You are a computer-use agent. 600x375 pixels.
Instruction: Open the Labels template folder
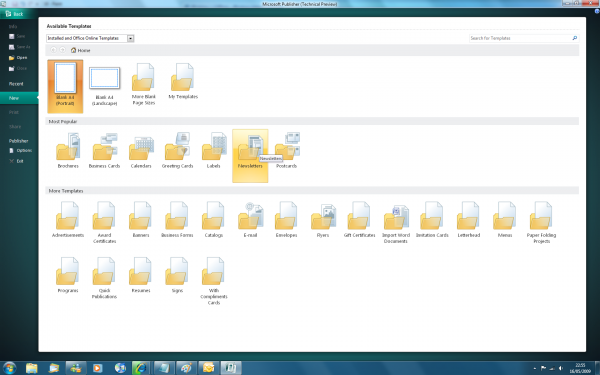214,150
